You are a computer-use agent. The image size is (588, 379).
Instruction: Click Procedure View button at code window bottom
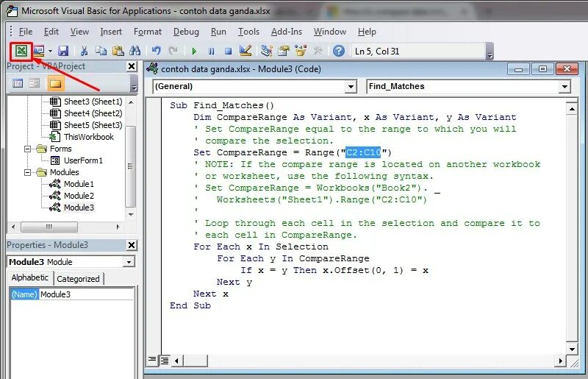(x=152, y=360)
